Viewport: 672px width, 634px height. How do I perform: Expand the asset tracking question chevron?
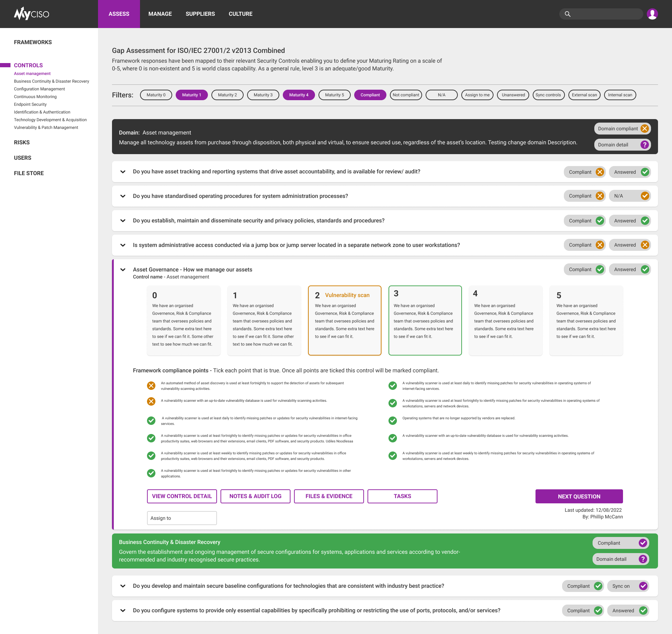click(x=123, y=172)
